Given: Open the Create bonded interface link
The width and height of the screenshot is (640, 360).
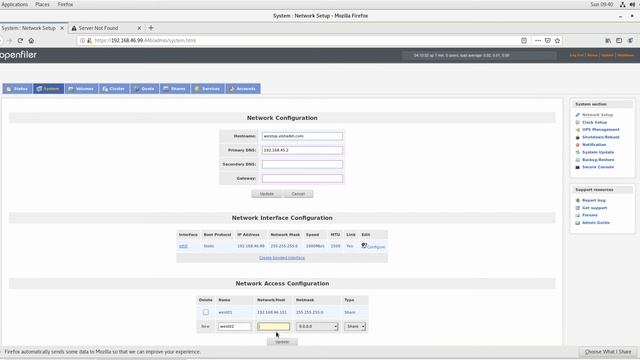Looking at the screenshot, I should click(282, 258).
